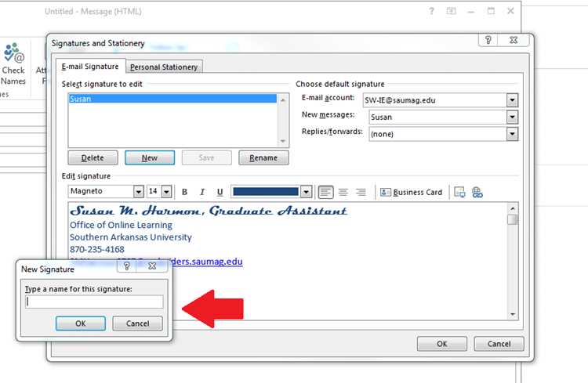Click Cancel in New Signature dialog
Viewport: 588px width, 383px height.
click(138, 323)
